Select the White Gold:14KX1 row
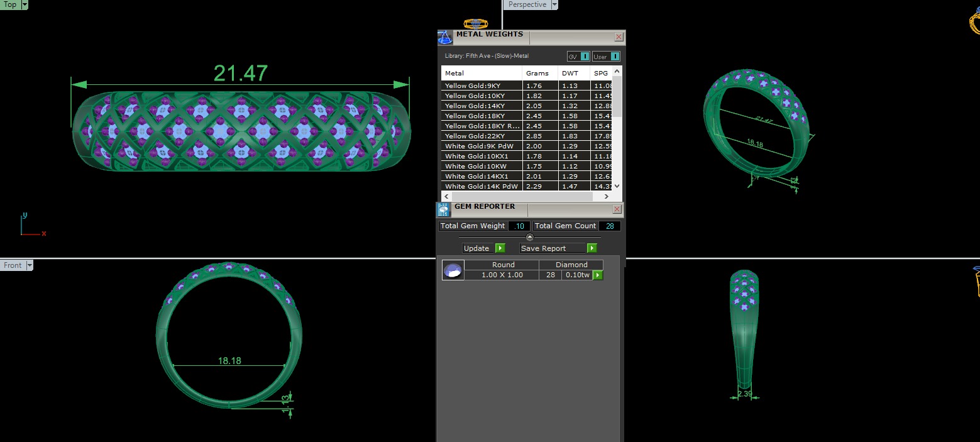The width and height of the screenshot is (980, 442). coord(527,176)
